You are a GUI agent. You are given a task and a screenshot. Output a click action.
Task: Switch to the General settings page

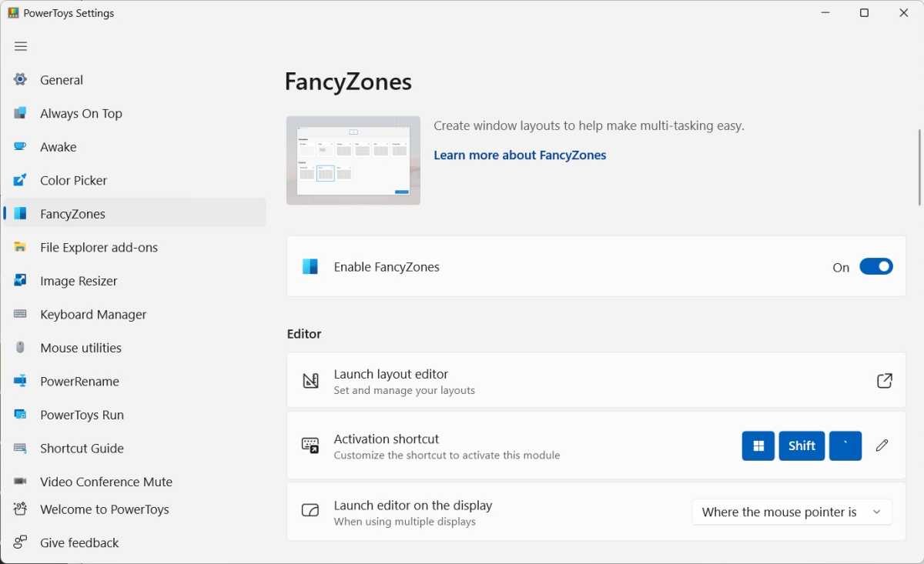62,80
